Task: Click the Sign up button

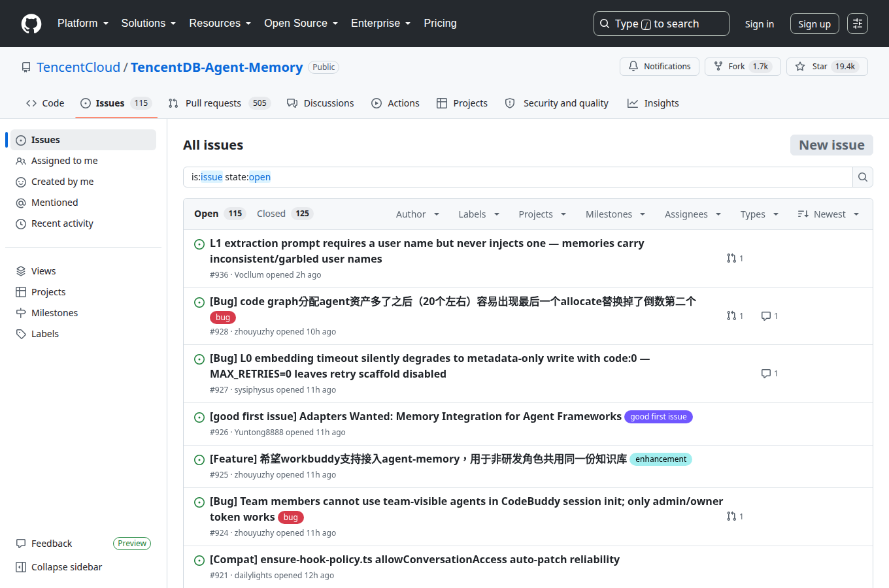Action: tap(814, 24)
